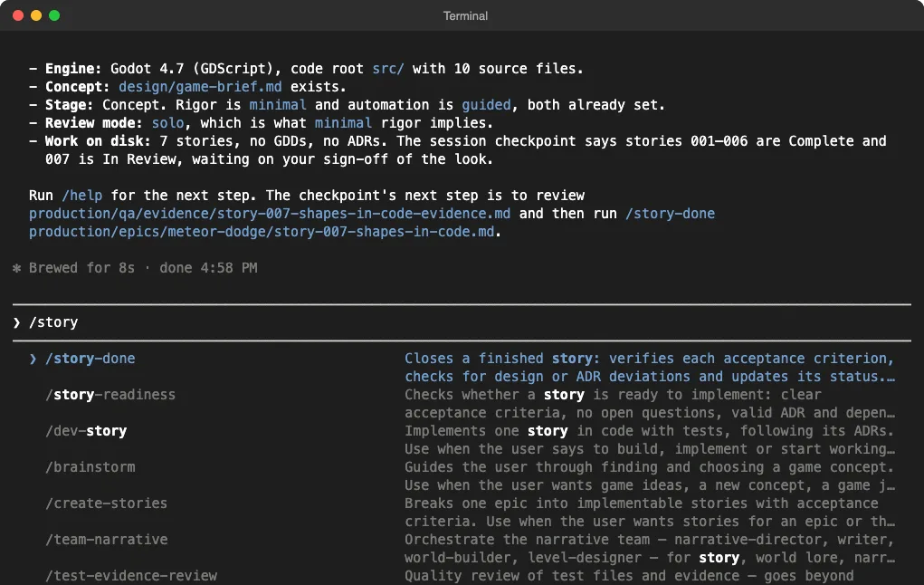Click the Work on disk: label
924x585 pixels.
point(98,141)
